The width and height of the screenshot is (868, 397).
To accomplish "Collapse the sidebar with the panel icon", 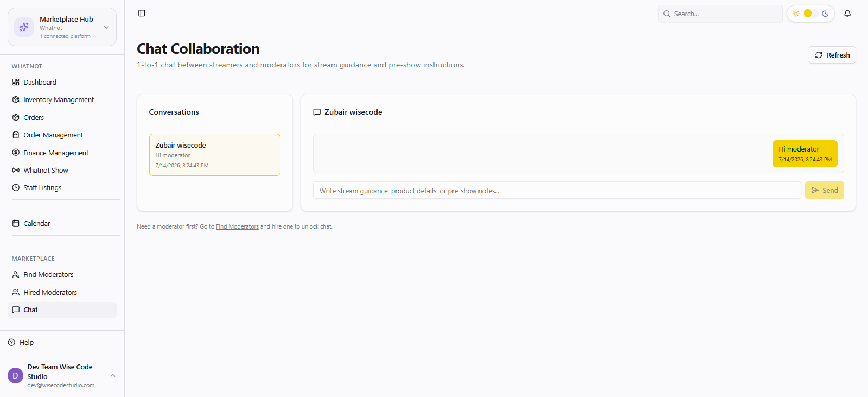I will pyautogui.click(x=142, y=13).
